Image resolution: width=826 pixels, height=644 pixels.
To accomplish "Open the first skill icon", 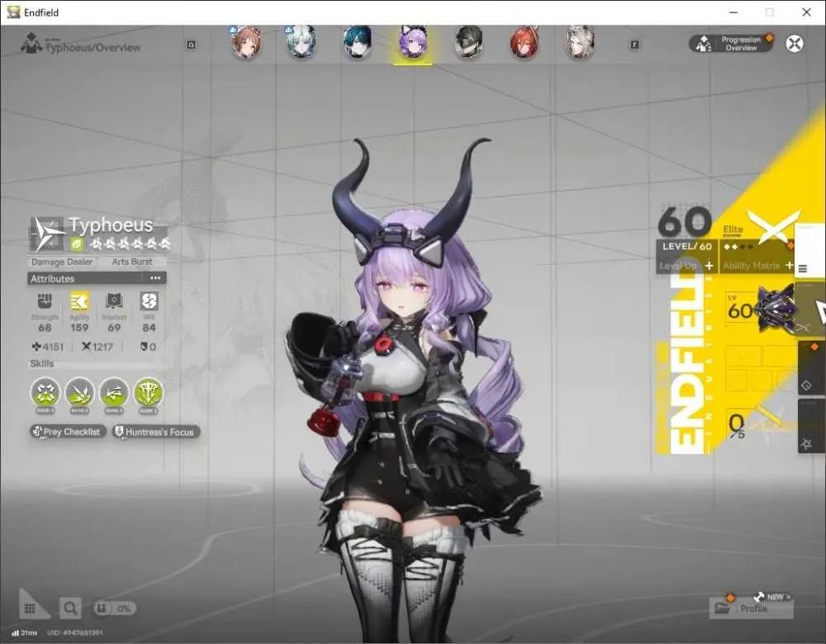I will (45, 393).
